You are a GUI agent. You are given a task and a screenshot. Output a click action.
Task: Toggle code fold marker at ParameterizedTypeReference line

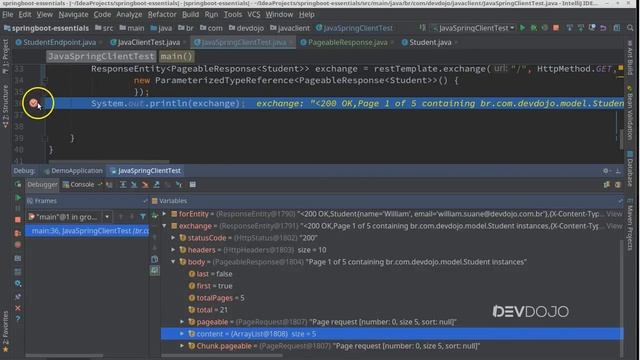(44, 80)
